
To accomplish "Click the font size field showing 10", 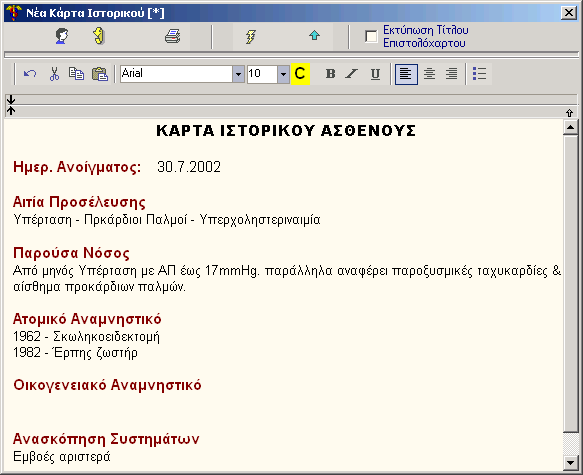I will click(x=262, y=74).
